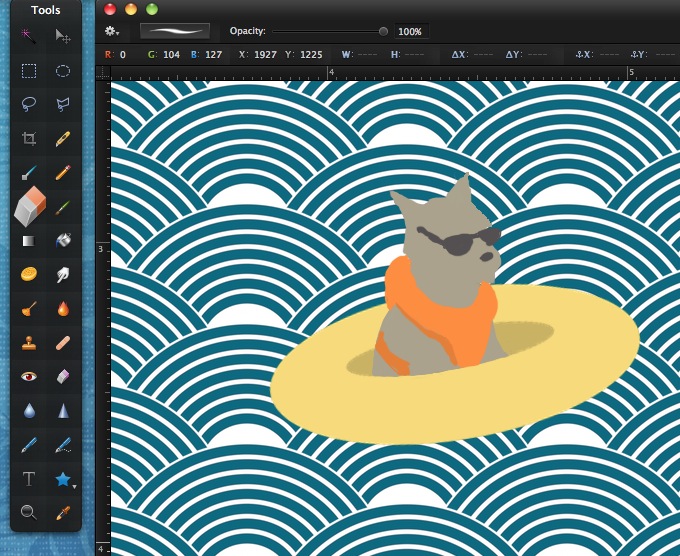Select the Red Eye tool
Screen dimensions: 680x556
29,377
